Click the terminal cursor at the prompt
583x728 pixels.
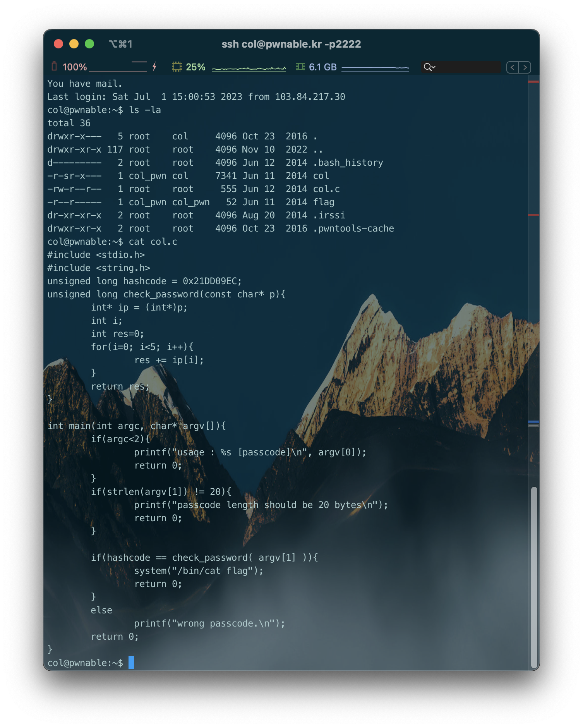[131, 663]
